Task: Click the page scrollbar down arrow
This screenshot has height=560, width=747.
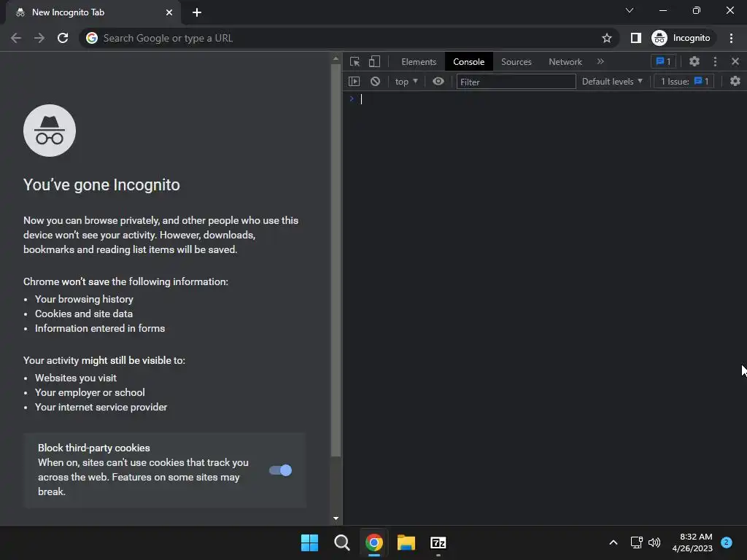Action: click(336, 518)
